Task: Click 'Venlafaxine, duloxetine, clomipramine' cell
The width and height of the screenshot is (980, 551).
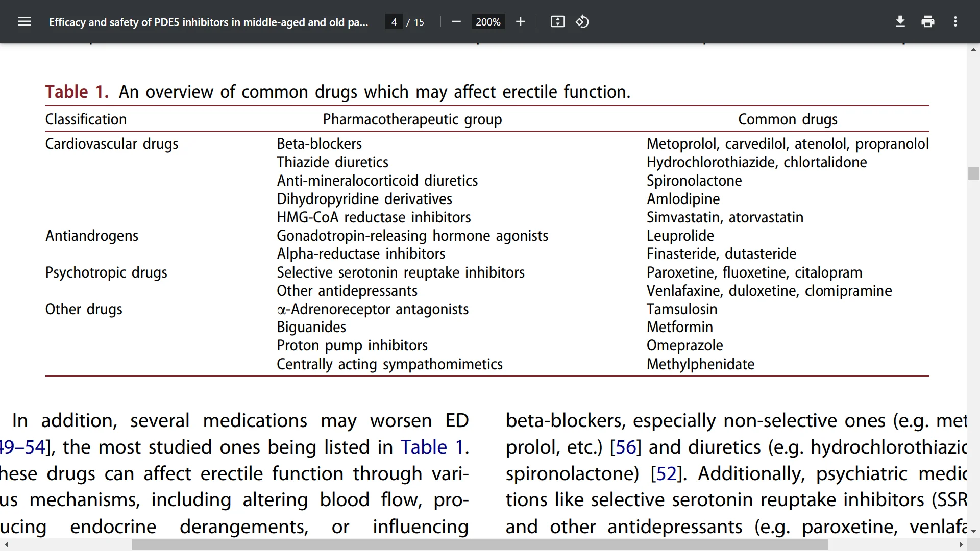Action: tap(769, 291)
